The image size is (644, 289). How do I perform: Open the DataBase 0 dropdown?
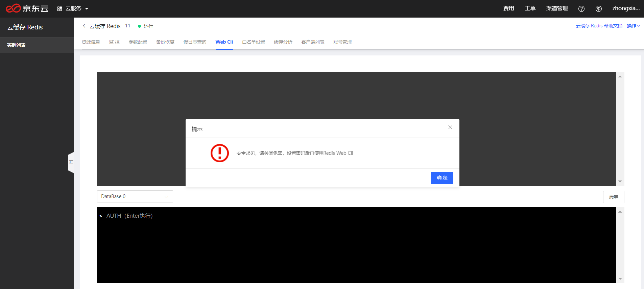click(x=135, y=196)
